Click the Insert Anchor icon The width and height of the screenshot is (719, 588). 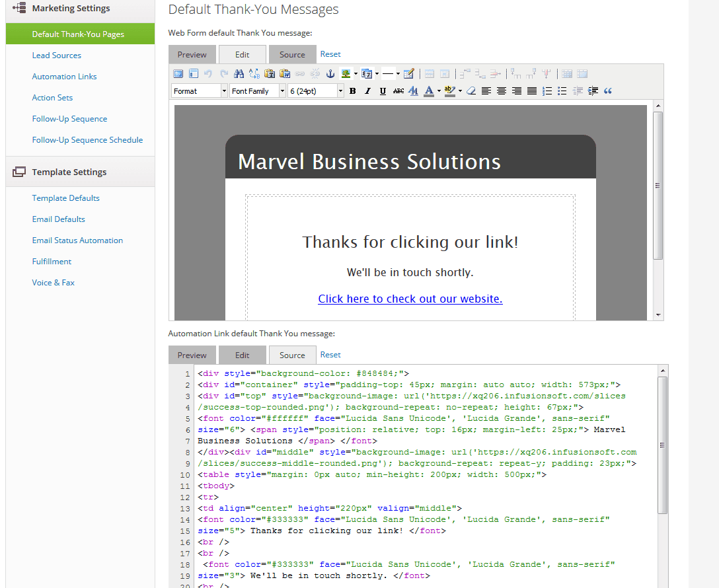[330, 74]
